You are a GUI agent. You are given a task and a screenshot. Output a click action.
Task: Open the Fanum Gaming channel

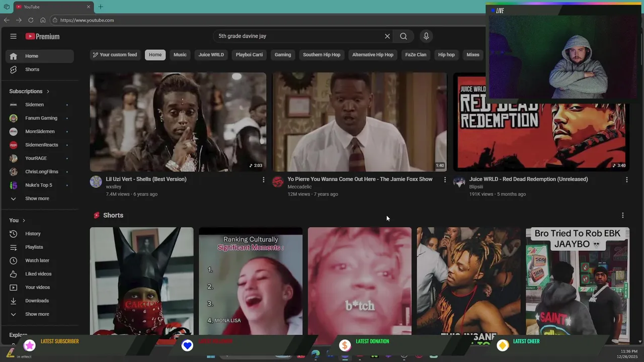(x=40, y=118)
